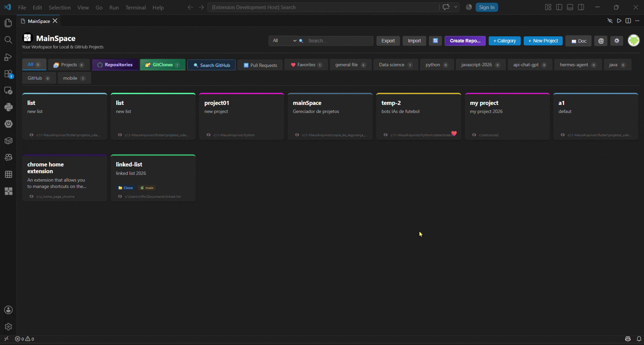This screenshot has height=345, width=644.
Task: Open MainSpace settings gear in the header
Action: tap(617, 41)
